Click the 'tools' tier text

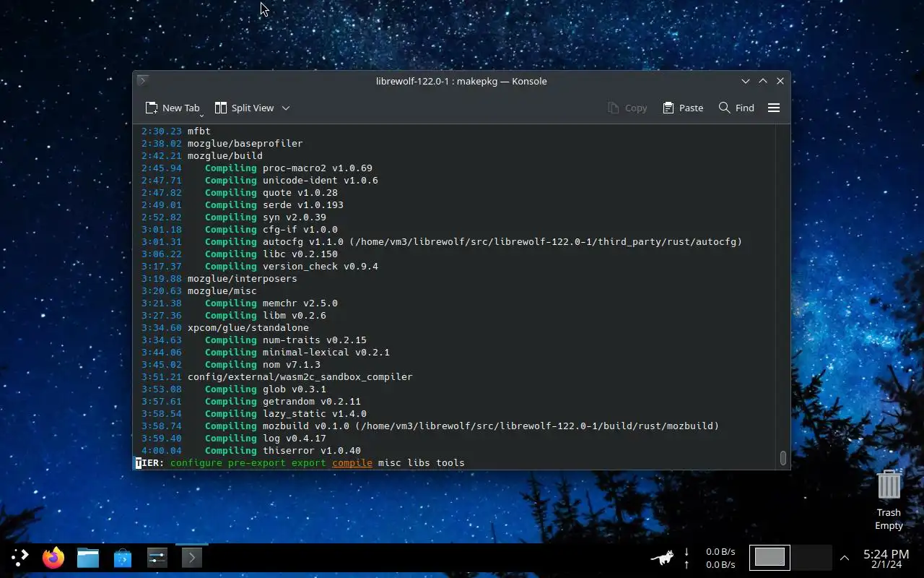point(450,462)
